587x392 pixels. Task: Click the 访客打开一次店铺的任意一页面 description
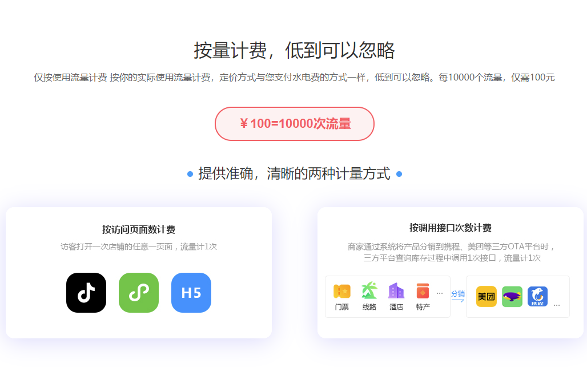click(139, 246)
